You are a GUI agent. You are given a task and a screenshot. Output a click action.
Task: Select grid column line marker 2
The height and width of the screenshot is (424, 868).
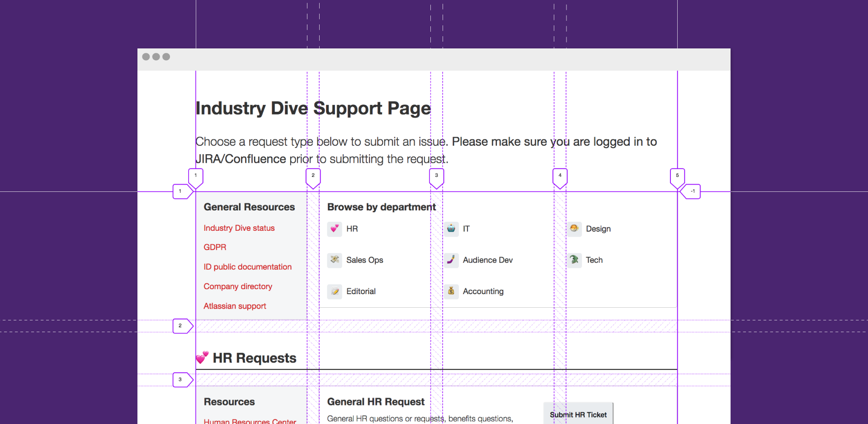pyautogui.click(x=313, y=177)
